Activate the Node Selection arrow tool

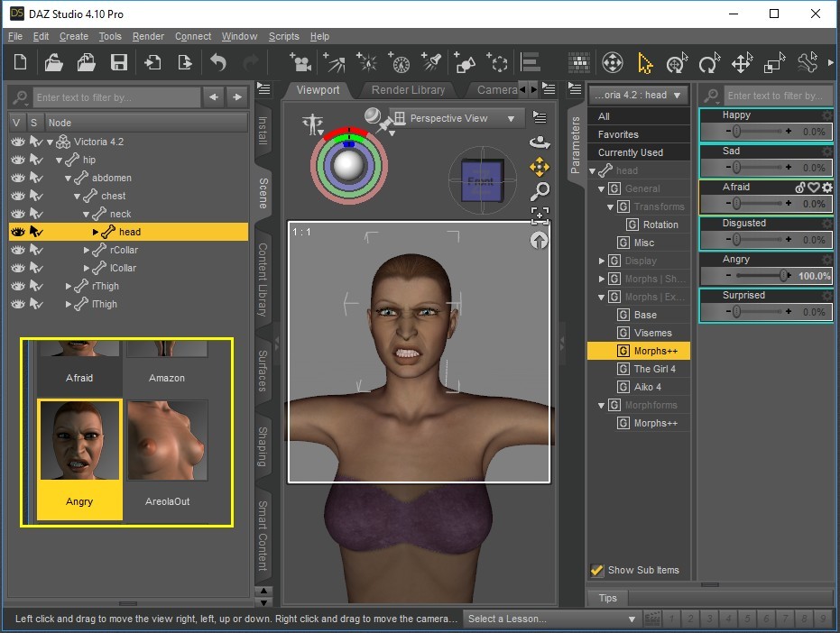tap(645, 63)
